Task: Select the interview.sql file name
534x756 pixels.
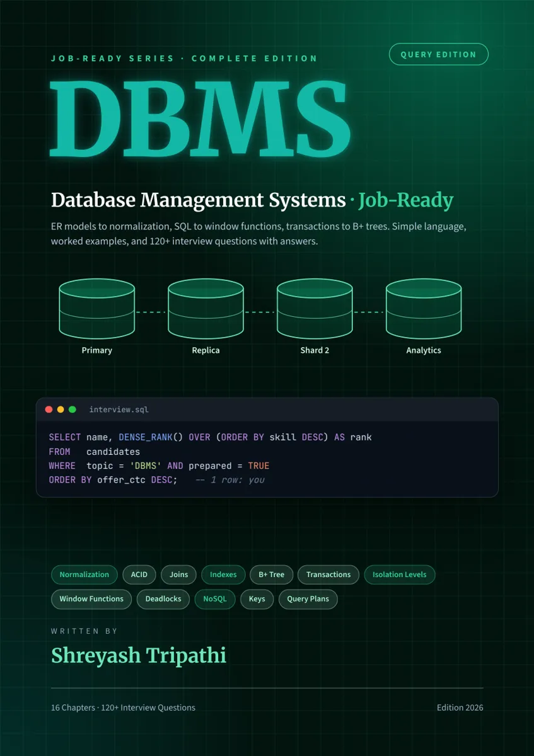Action: [119, 409]
